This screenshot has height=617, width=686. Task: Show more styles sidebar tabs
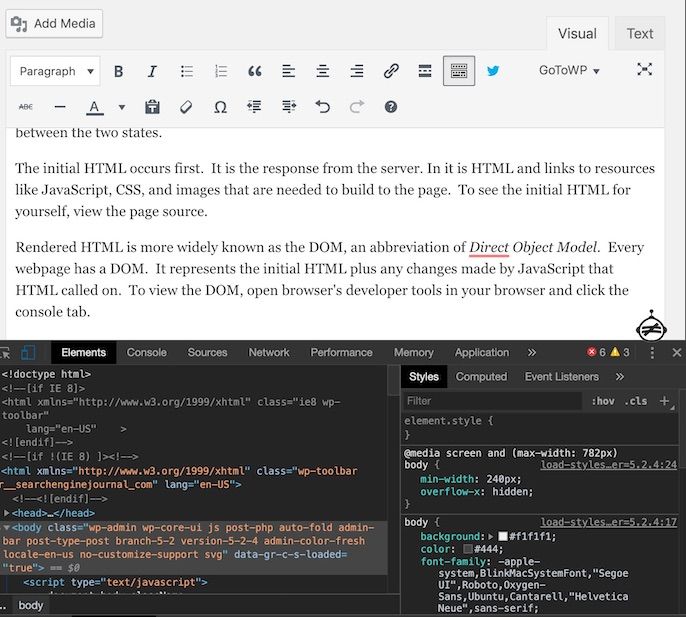pyautogui.click(x=620, y=377)
